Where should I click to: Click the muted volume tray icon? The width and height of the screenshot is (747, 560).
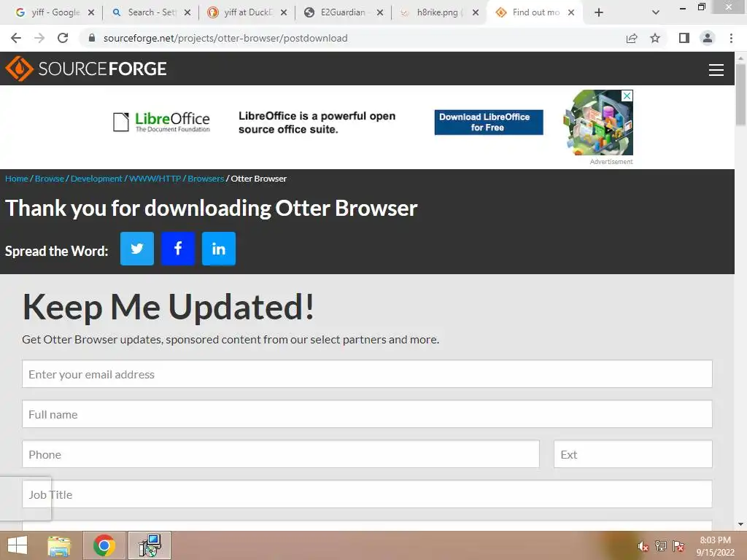coord(643,546)
